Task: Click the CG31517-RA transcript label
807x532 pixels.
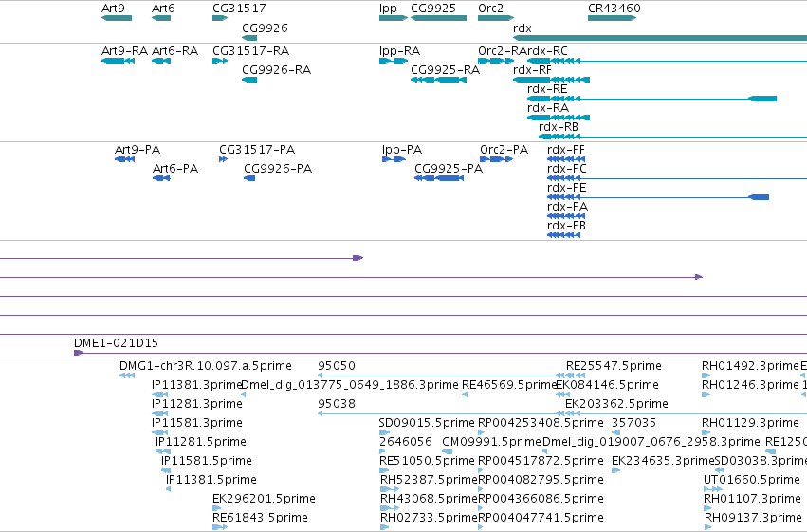Action: click(x=250, y=51)
